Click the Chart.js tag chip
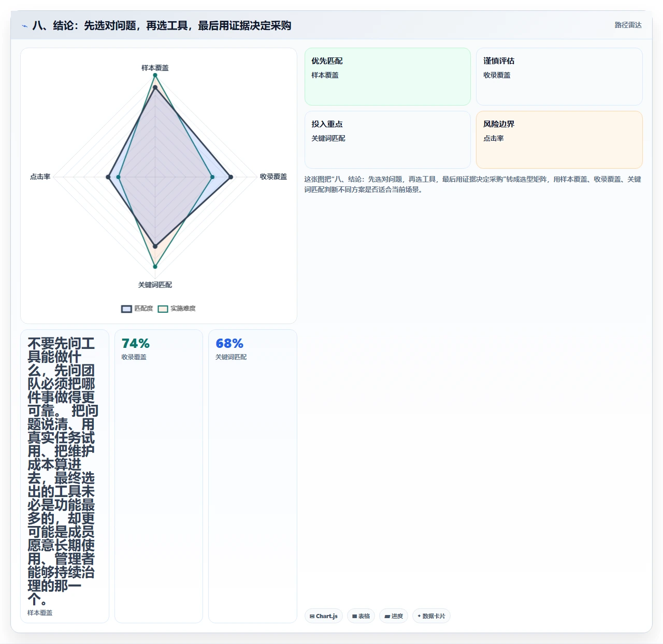Screen dimensions: 663x644 click(x=324, y=616)
